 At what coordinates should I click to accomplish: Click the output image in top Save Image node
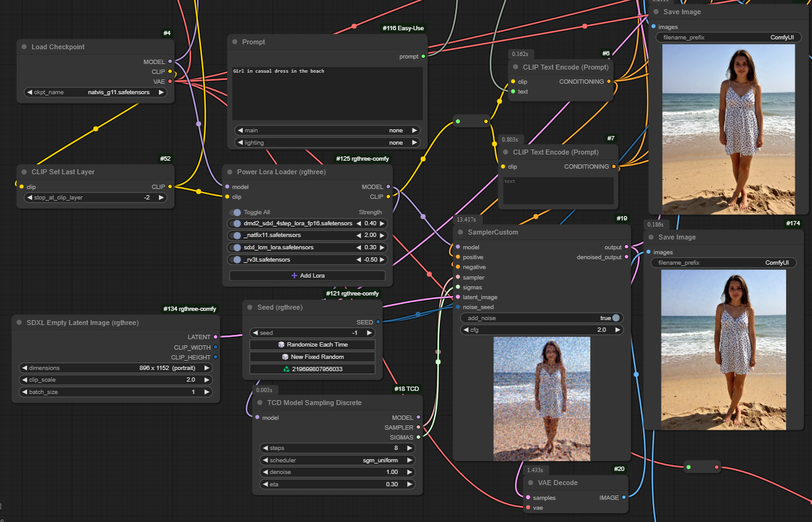point(728,129)
